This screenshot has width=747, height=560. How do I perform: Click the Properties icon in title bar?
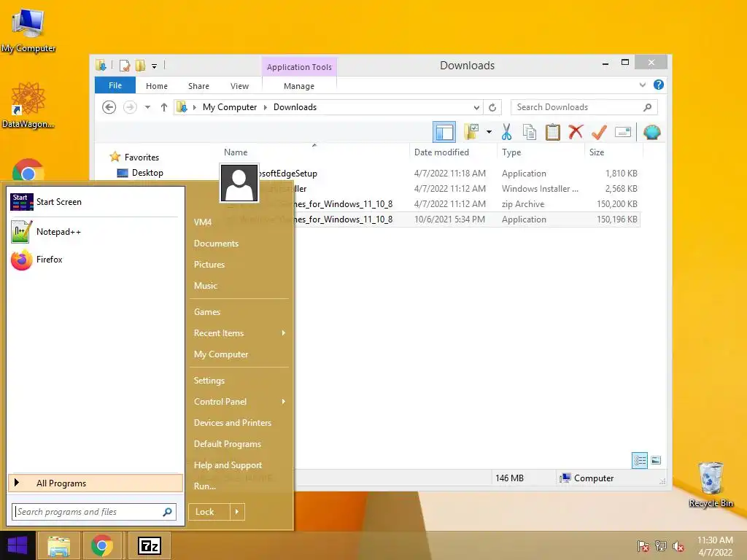pyautogui.click(x=124, y=66)
